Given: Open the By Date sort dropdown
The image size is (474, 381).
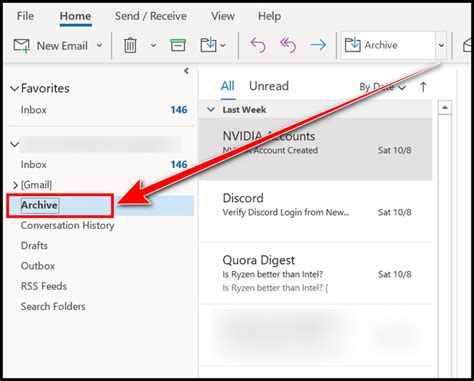Looking at the screenshot, I should [382, 87].
